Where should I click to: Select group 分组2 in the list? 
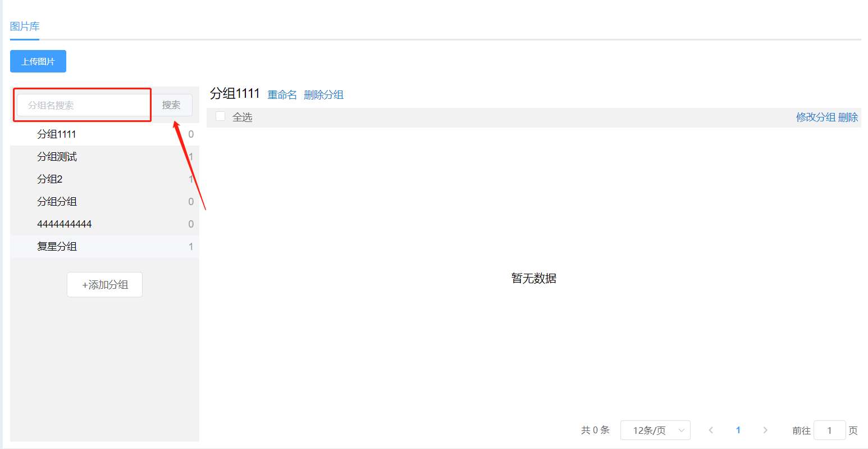[104, 179]
